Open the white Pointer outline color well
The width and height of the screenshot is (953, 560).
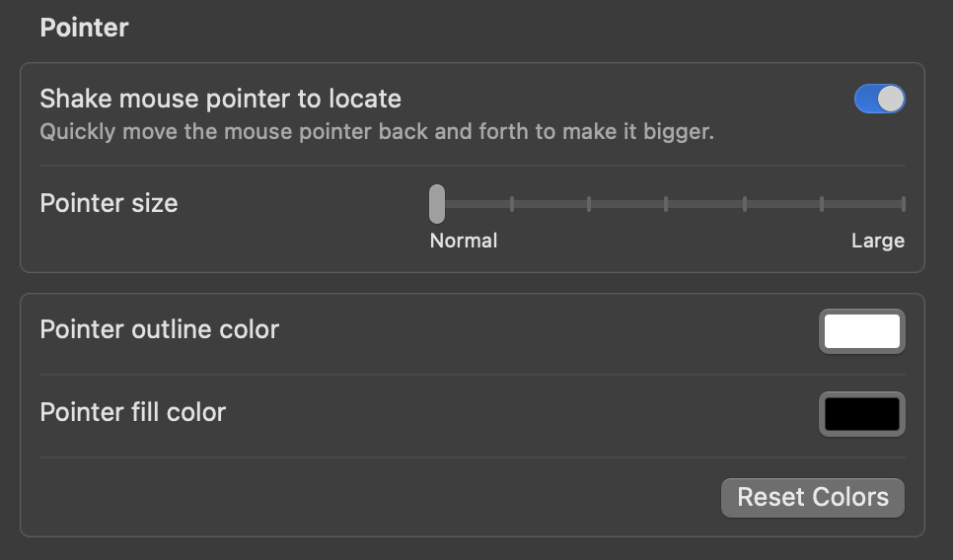tap(862, 331)
